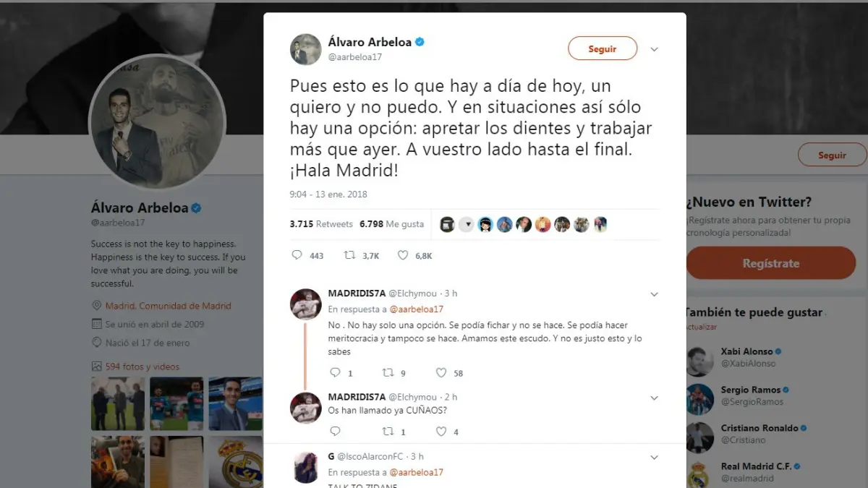
Task: Click the verified badge next to Álvaro Arbeloa in tweet
Action: click(420, 42)
